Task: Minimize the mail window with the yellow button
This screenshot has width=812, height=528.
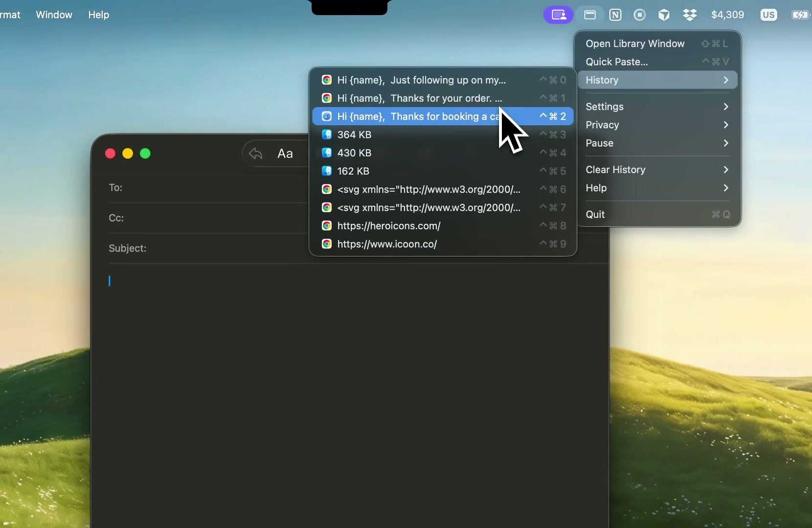Action: pyautogui.click(x=128, y=154)
